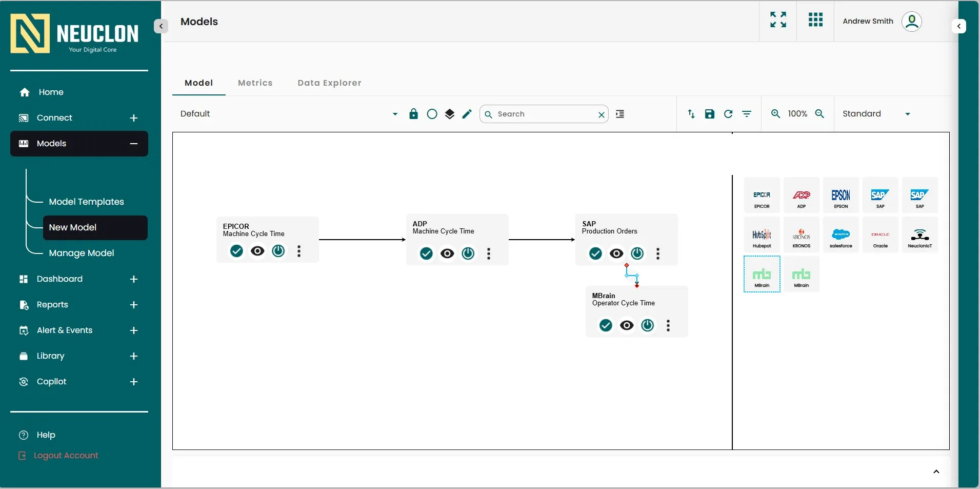Expand the Reports menu plus
This screenshot has width=980, height=489.
point(134,305)
